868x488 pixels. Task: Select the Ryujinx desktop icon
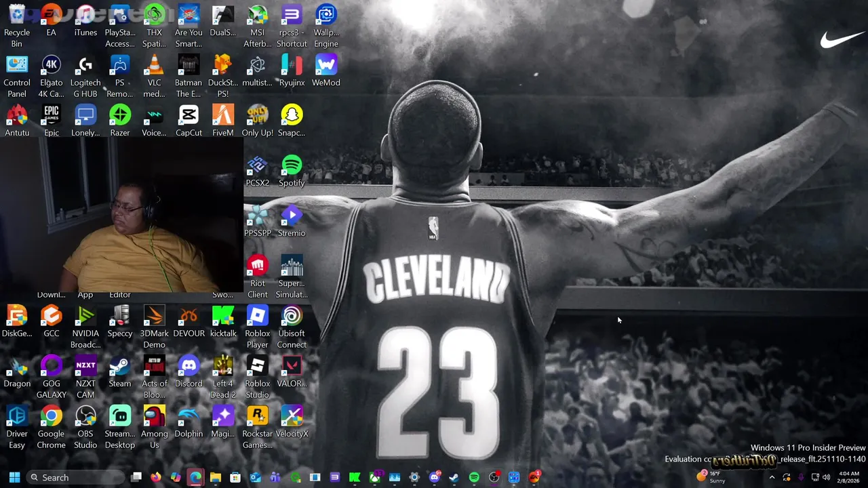[292, 70]
